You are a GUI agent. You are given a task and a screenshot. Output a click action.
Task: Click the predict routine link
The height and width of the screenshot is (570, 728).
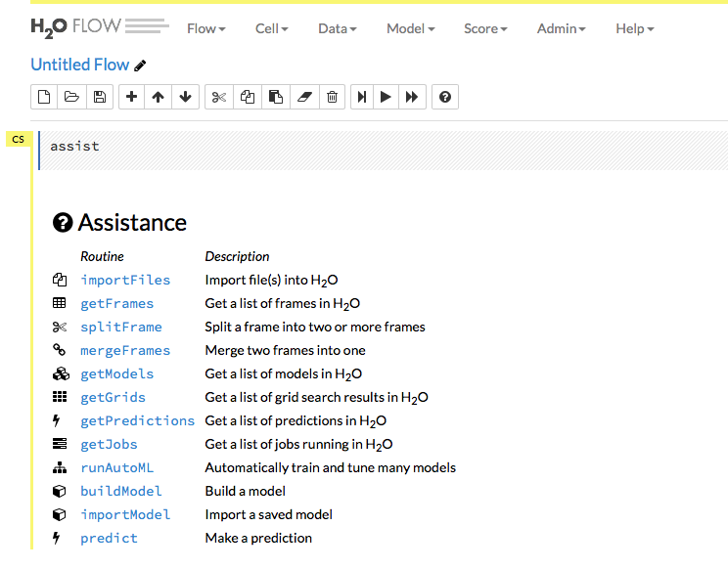point(109,539)
